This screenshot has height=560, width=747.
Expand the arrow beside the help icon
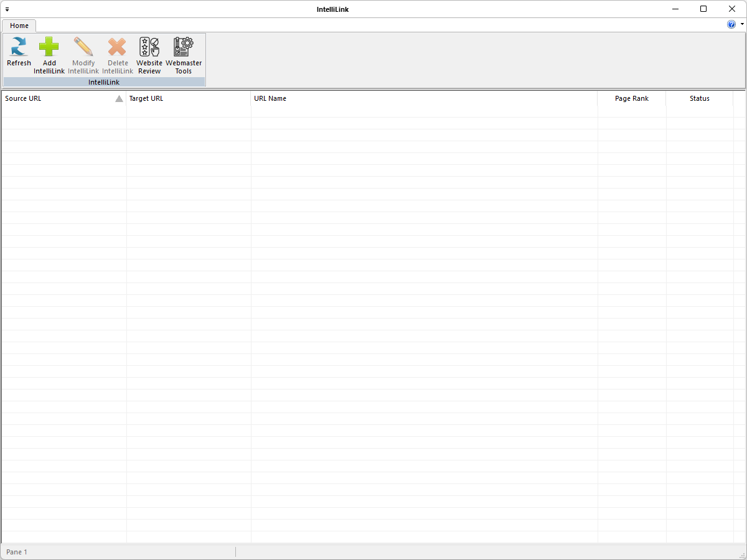[742, 24]
